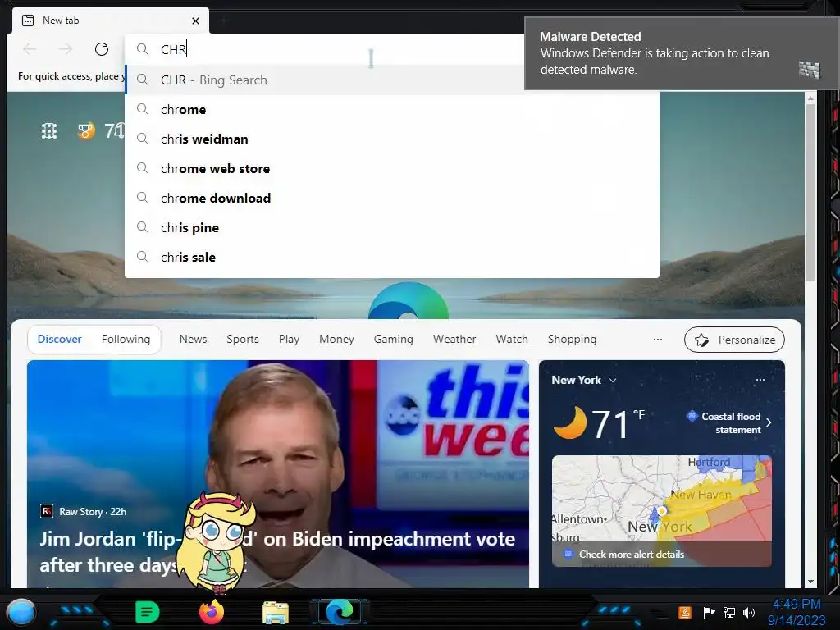Open the Coastal flood statement alert

pyautogui.click(x=731, y=422)
